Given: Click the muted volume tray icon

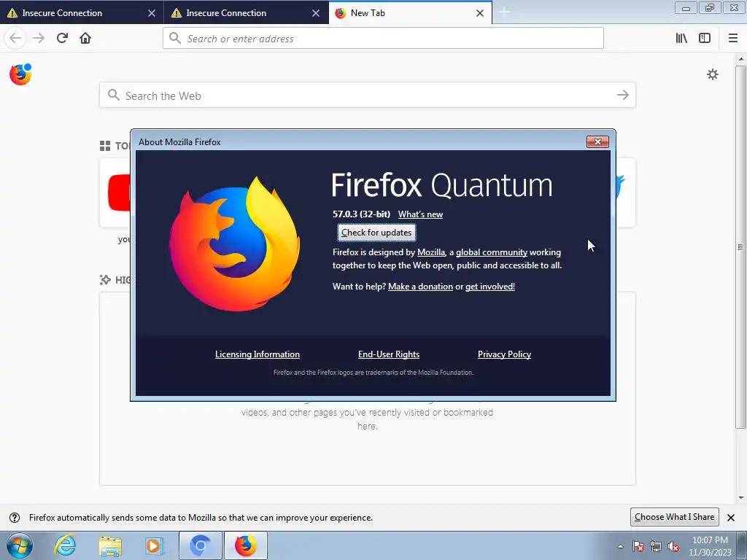Looking at the screenshot, I should (673, 547).
